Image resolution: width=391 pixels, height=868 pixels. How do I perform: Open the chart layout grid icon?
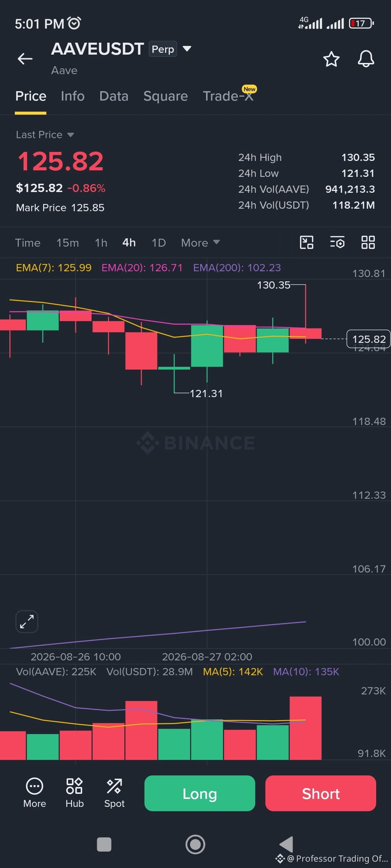[x=368, y=242]
